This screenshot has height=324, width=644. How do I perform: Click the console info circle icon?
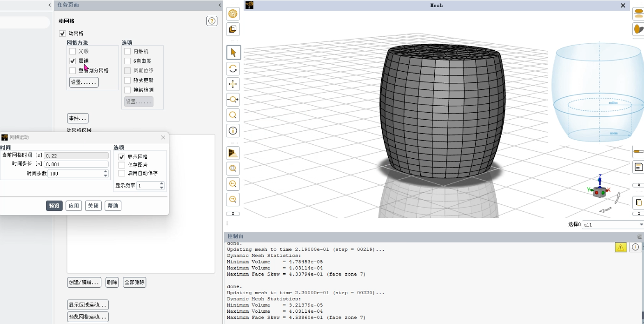coord(635,247)
